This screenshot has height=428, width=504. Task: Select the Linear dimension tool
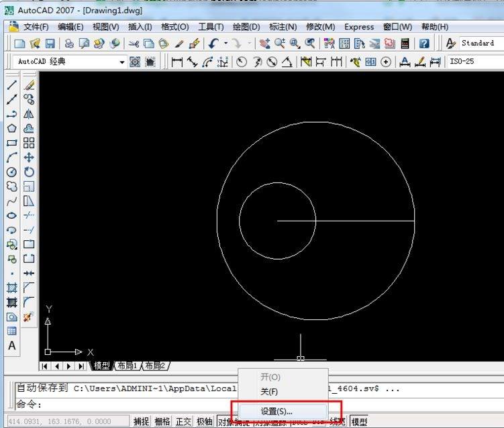coord(177,62)
